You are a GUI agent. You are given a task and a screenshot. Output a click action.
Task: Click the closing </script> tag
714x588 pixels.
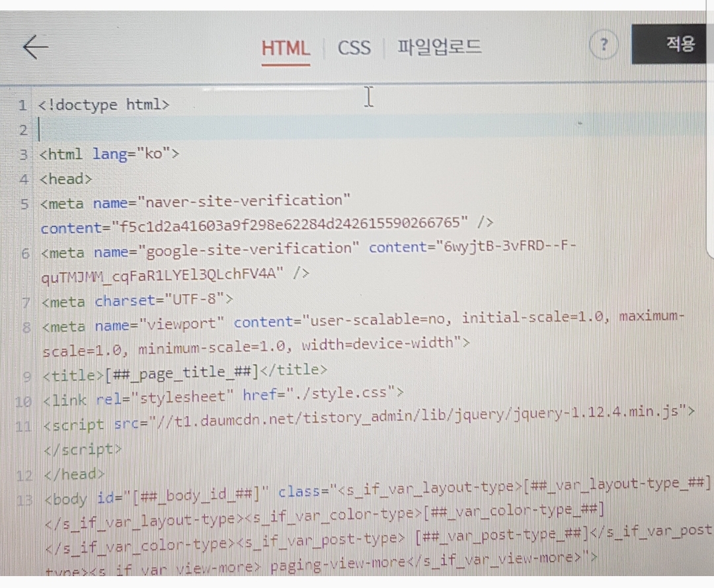pyautogui.click(x=83, y=449)
